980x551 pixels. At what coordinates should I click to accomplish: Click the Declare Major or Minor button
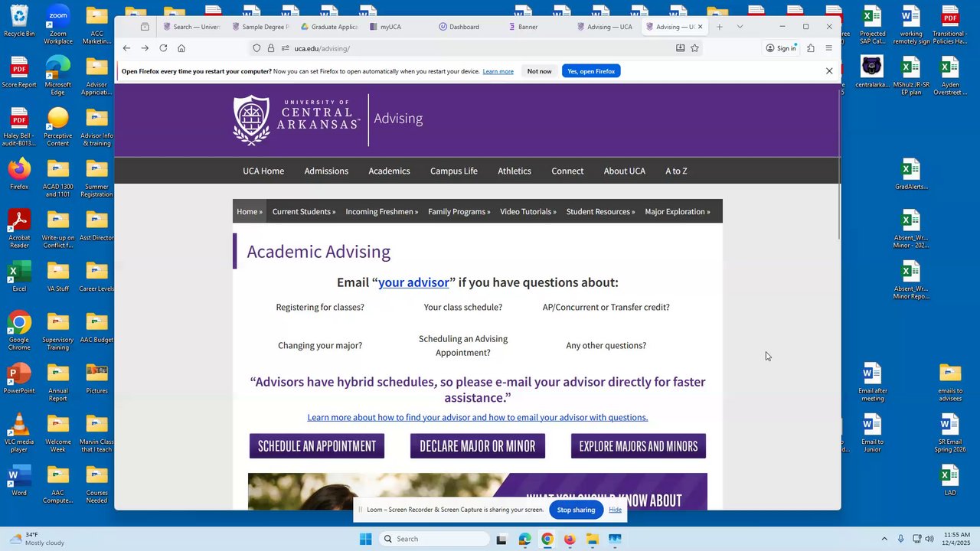(478, 446)
